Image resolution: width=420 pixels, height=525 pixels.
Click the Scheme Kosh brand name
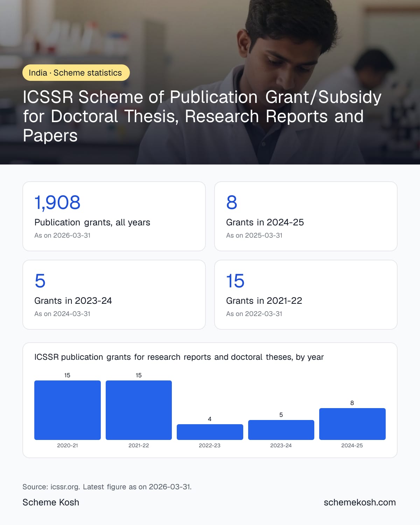tap(51, 502)
